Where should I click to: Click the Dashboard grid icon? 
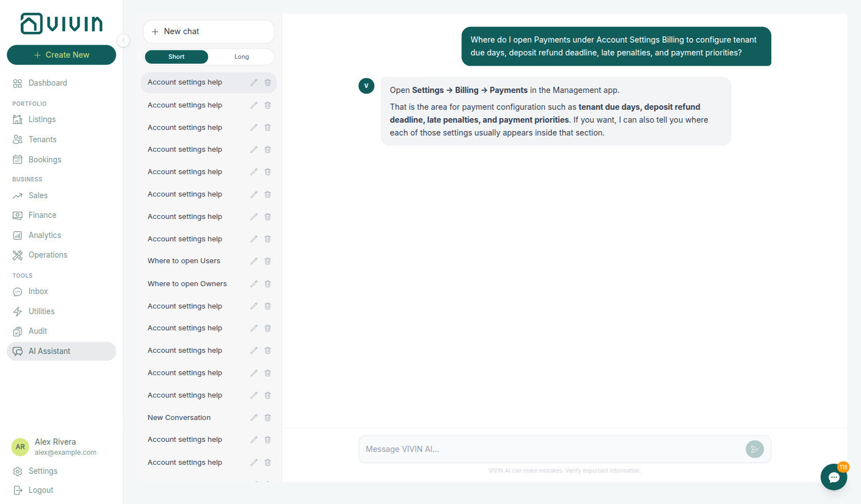point(17,83)
